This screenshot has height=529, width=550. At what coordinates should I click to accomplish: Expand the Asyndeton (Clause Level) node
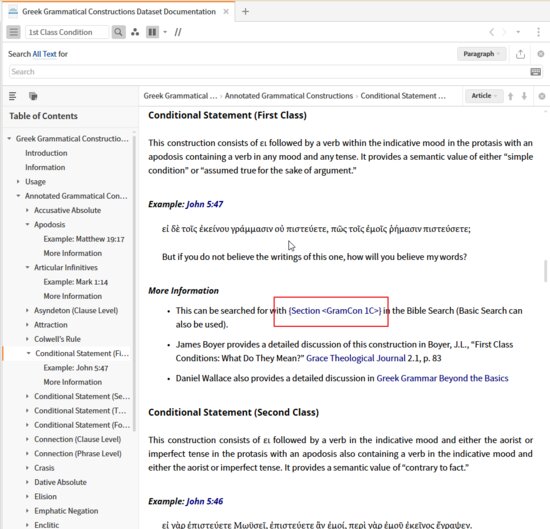pos(27,310)
